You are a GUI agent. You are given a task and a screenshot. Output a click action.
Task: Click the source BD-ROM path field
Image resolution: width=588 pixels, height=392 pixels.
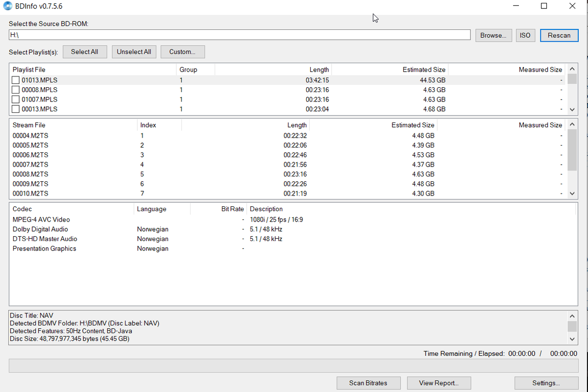click(x=240, y=35)
